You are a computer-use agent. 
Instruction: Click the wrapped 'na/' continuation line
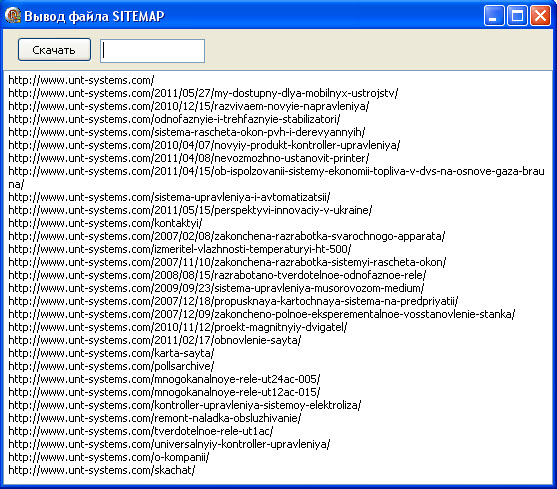pos(16,185)
